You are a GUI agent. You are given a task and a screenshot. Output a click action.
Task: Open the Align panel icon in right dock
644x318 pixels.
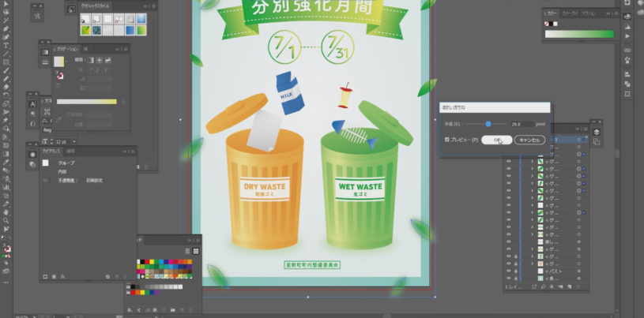tap(627, 74)
